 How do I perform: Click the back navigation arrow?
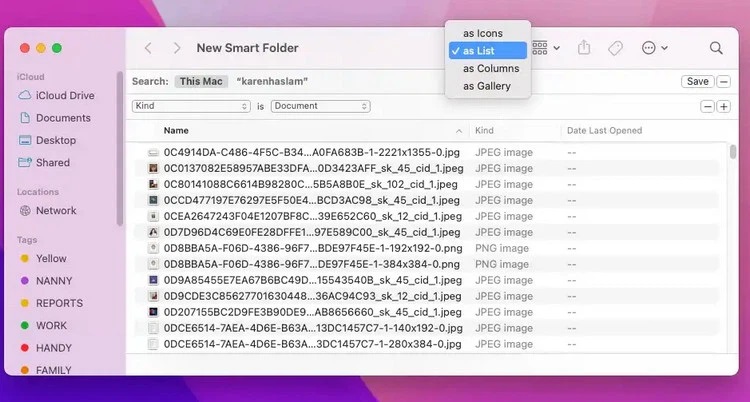(x=148, y=48)
